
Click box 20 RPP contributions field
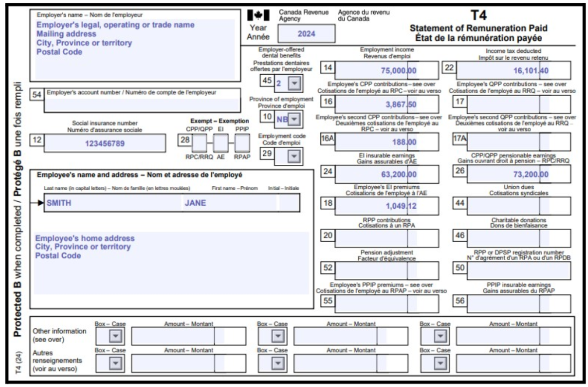387,238
